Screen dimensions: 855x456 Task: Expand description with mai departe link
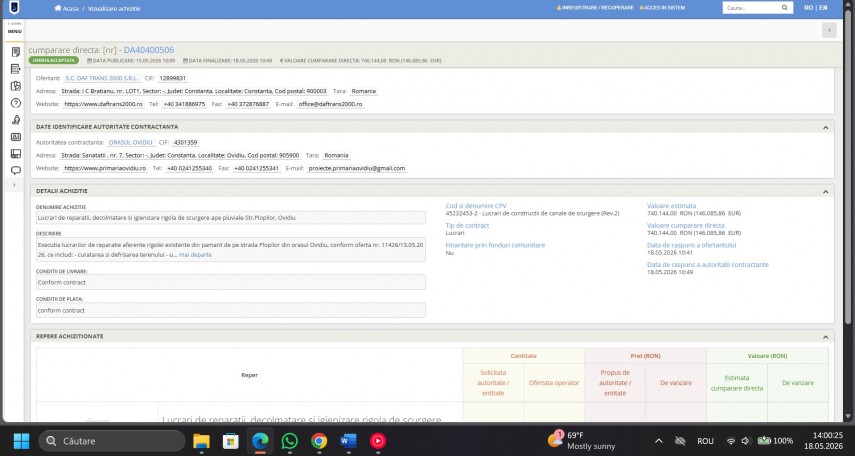click(x=195, y=255)
